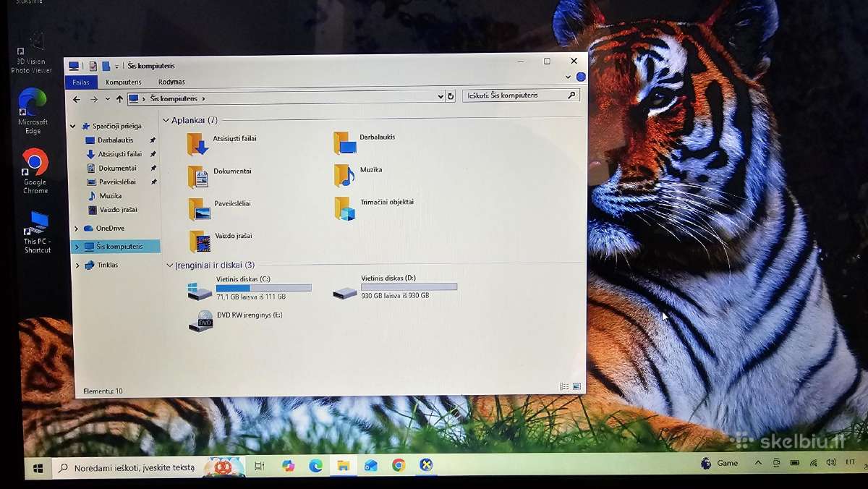Expand the OneDrive tree node
Screen dimensions: 868x489
(77, 229)
